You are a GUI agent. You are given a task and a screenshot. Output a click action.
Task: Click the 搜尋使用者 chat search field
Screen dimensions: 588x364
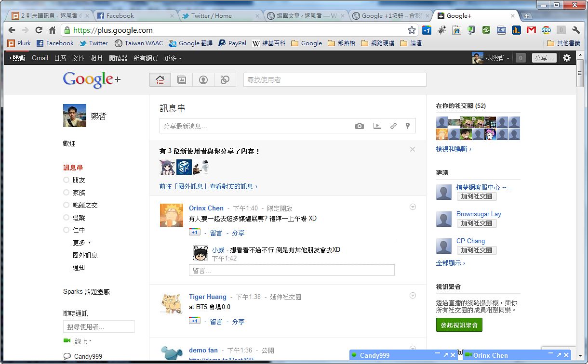pos(99,327)
